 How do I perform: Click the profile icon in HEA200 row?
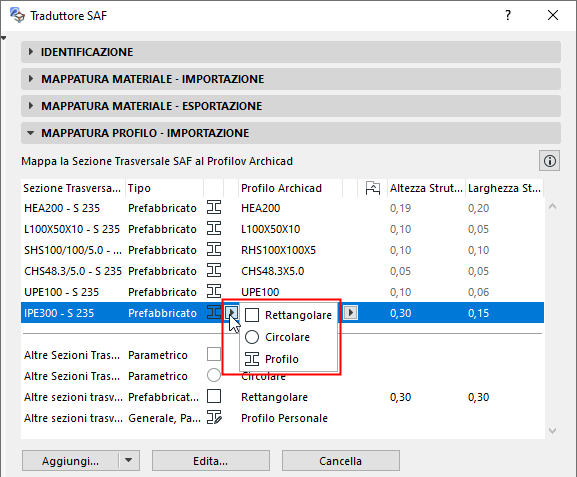point(214,208)
